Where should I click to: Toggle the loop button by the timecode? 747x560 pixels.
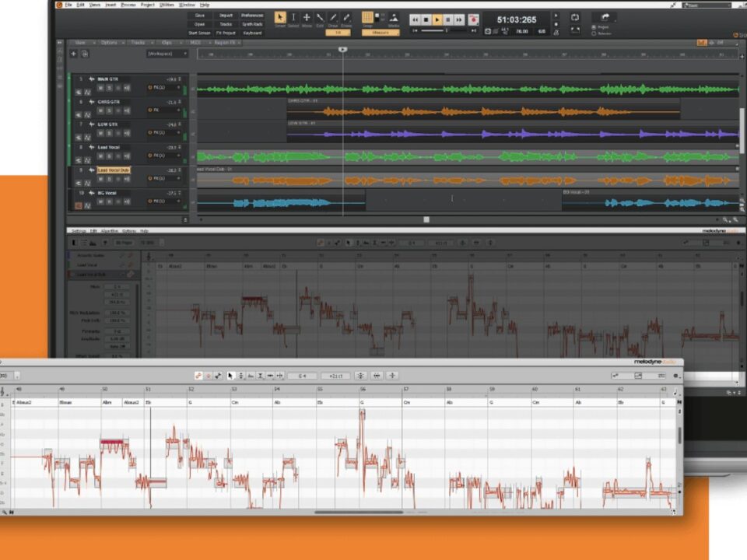tap(575, 17)
